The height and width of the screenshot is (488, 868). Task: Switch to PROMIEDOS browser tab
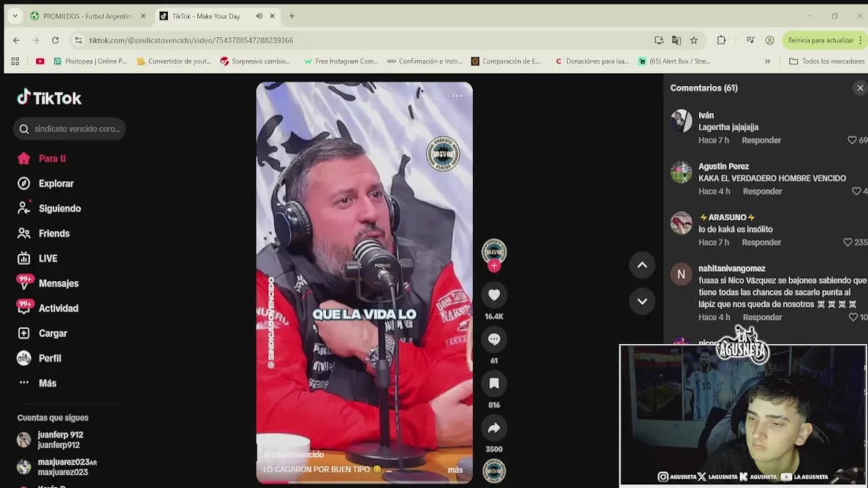(88, 16)
